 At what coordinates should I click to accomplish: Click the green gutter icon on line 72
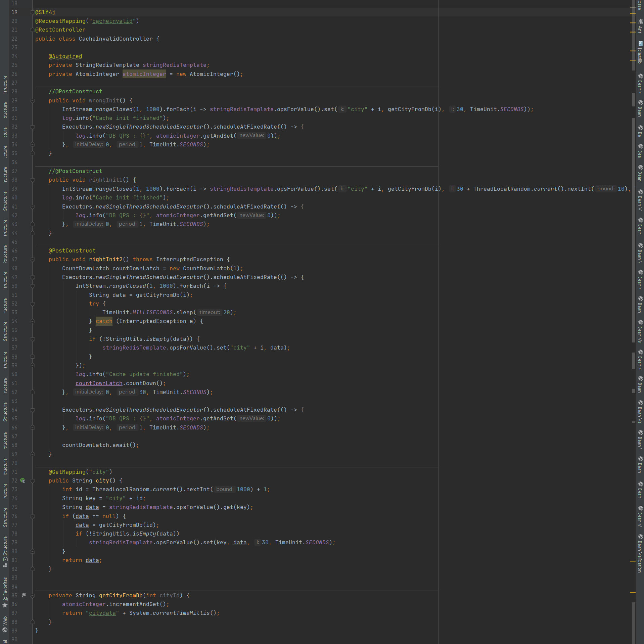pos(23,480)
